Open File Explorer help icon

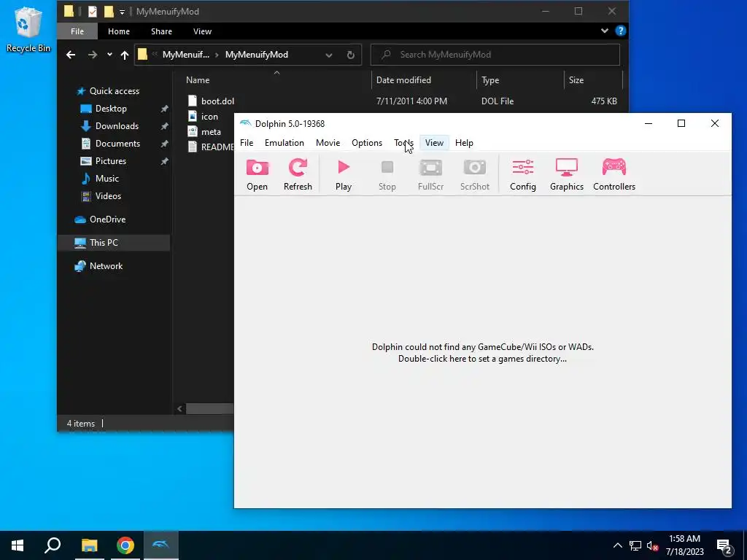click(620, 31)
